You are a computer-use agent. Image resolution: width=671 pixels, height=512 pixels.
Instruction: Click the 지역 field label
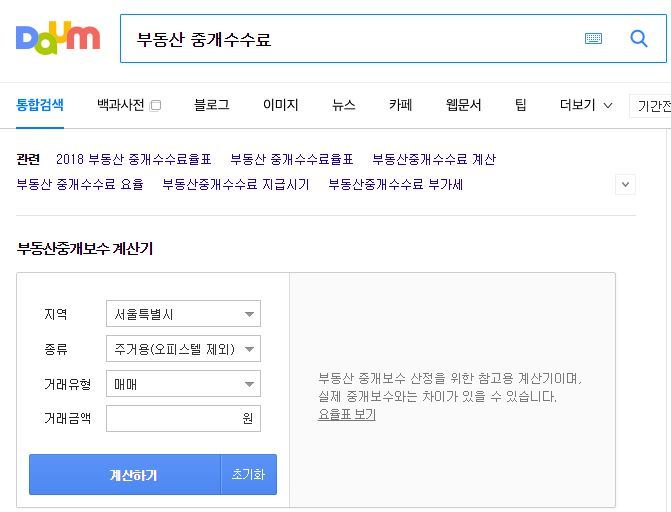pyautogui.click(x=56, y=314)
